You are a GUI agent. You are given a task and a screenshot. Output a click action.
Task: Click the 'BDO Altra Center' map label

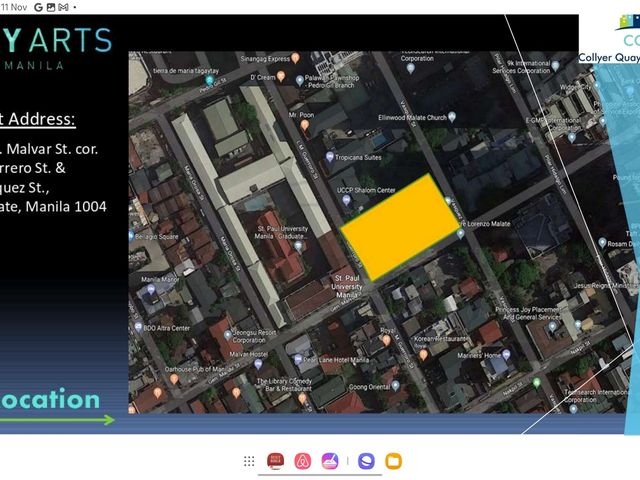167,328
